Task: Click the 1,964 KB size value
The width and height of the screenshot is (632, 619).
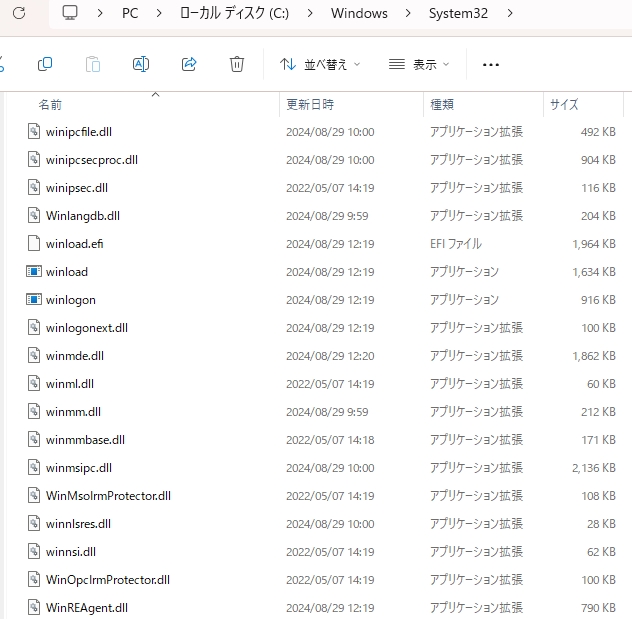Action: [x=594, y=244]
